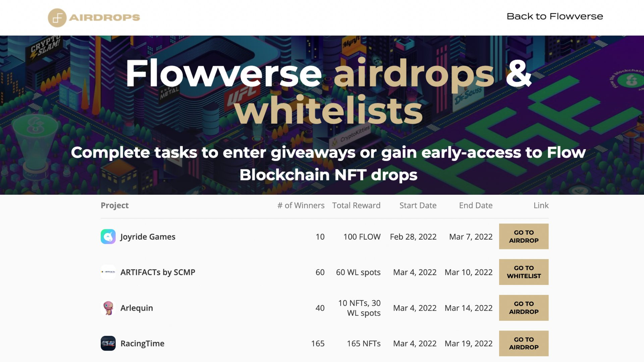Open the Joyride Games airdrop page
The height and width of the screenshot is (362, 644).
pos(524,236)
